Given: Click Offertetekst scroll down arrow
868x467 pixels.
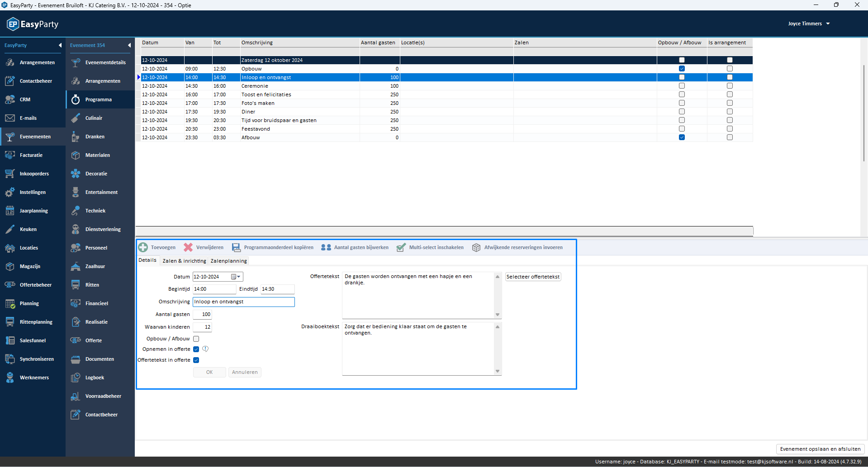Looking at the screenshot, I should pos(498,315).
